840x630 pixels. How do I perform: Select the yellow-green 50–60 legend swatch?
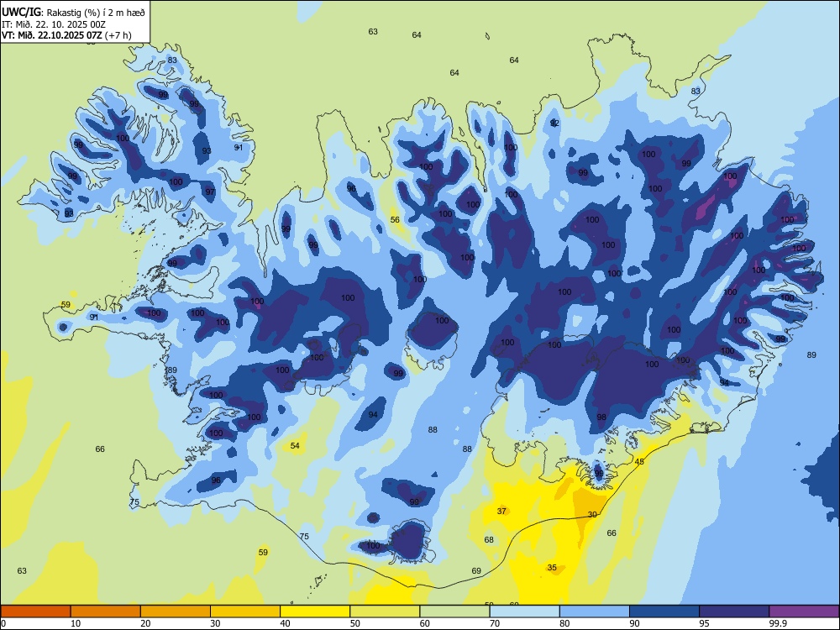tap(385, 612)
